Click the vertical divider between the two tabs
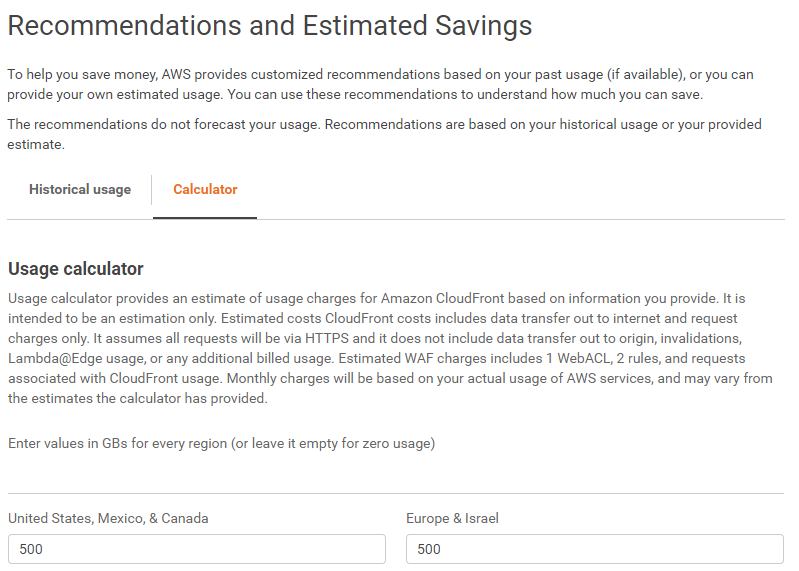Screen dimensions: 799x571 (x=151, y=189)
